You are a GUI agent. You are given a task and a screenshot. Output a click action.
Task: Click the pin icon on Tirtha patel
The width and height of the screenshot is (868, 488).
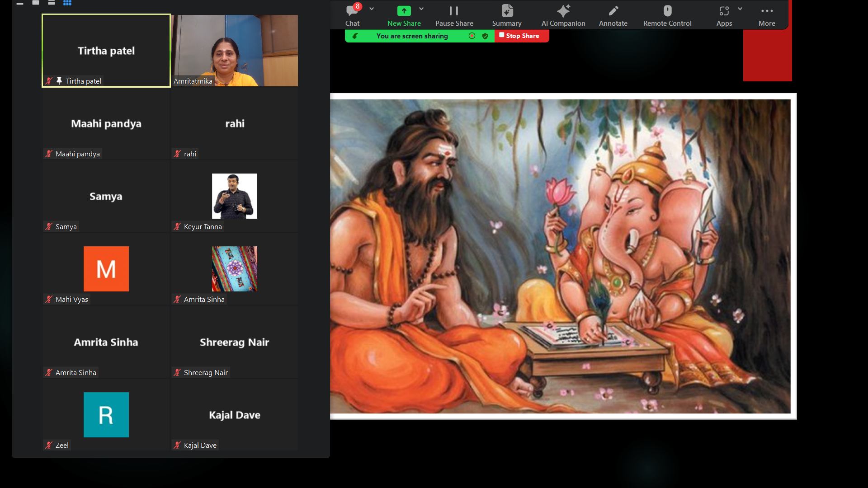(x=59, y=81)
